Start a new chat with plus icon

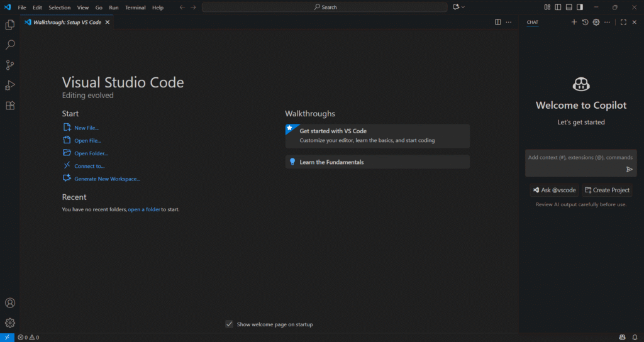point(574,22)
